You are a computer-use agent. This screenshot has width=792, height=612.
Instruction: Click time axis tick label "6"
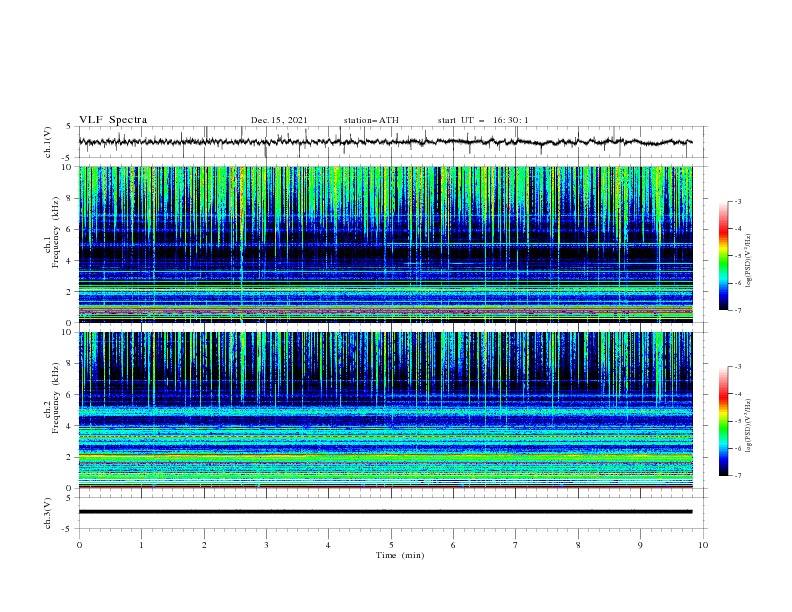[453, 545]
